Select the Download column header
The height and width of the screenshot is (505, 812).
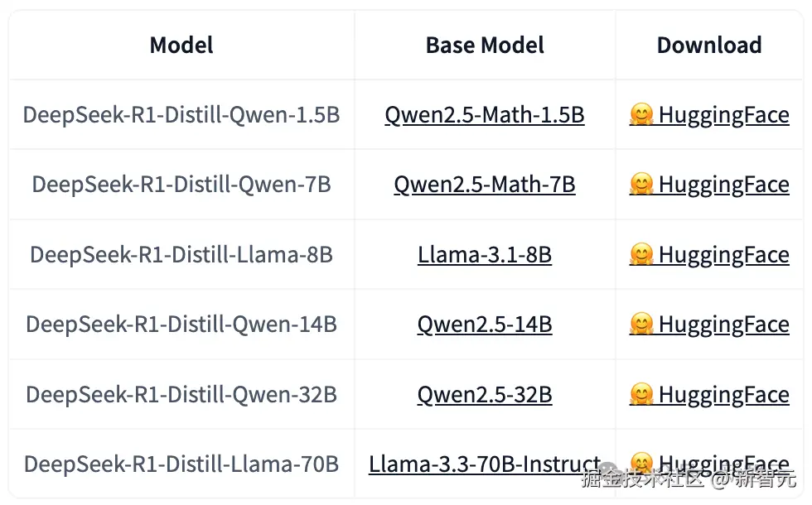click(709, 45)
